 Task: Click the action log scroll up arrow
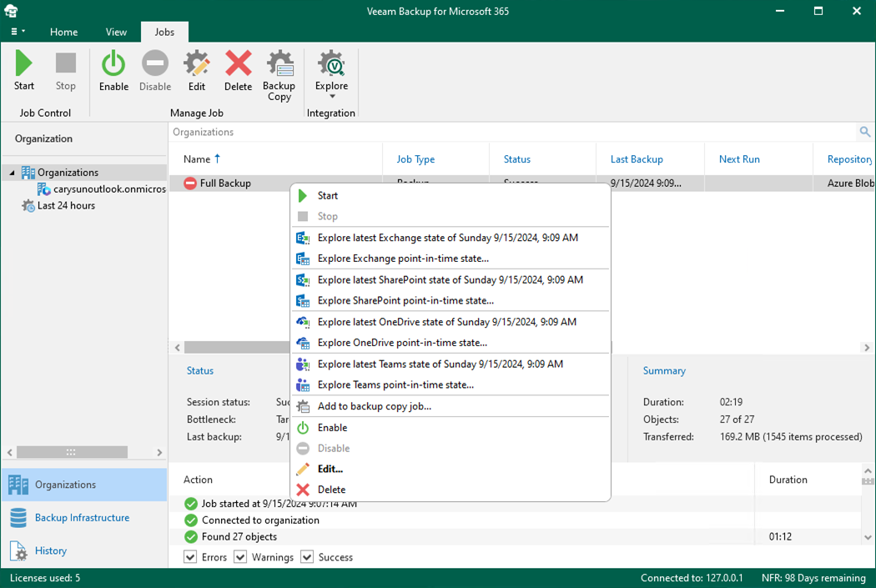pyautogui.click(x=868, y=470)
